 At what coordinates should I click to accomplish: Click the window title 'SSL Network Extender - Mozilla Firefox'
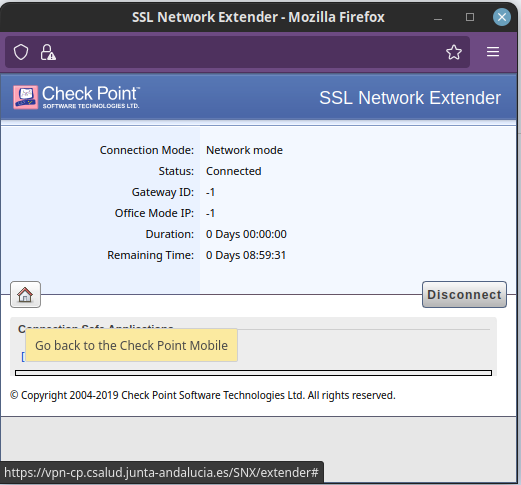pos(258,17)
